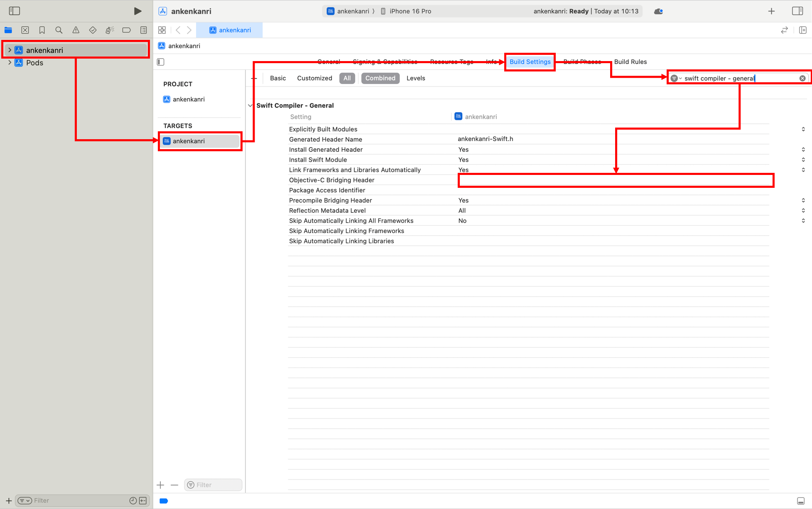
Task: Open the search filter options menu
Action: [x=676, y=78]
